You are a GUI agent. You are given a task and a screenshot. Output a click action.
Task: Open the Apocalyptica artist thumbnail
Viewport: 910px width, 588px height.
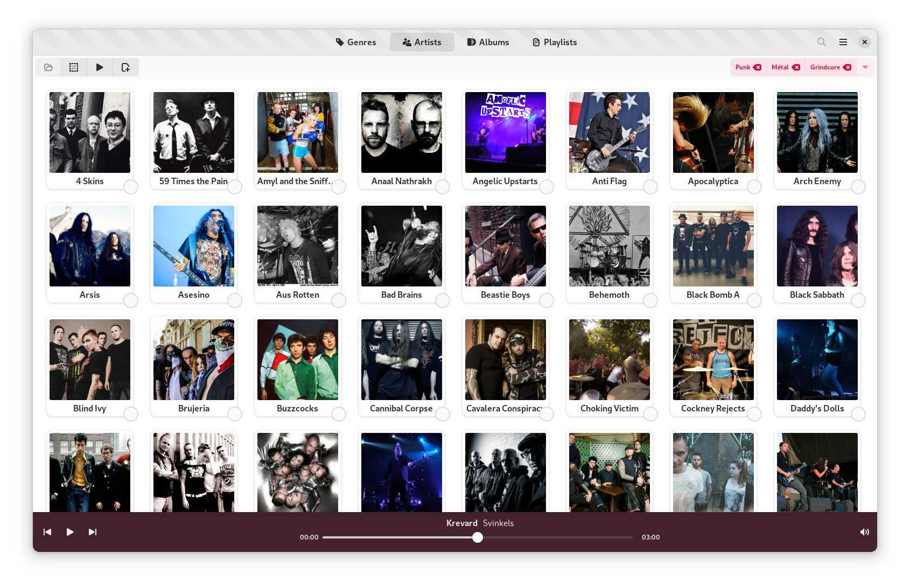click(713, 132)
